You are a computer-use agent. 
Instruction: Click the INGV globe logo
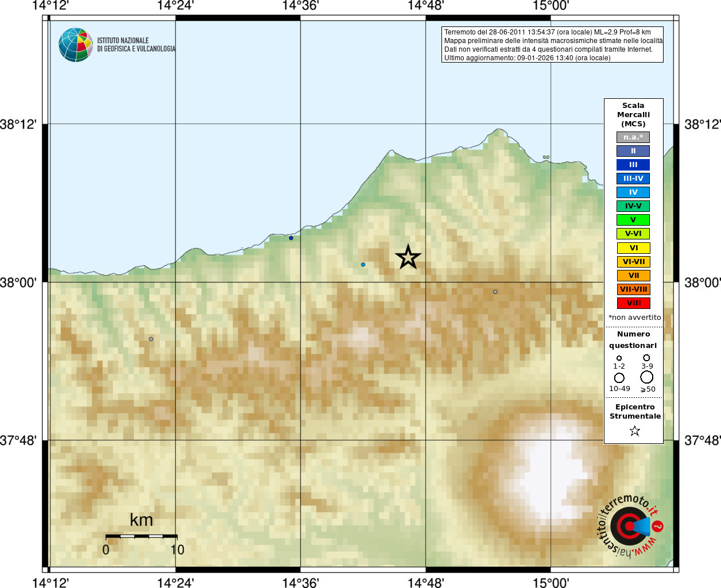(x=76, y=45)
